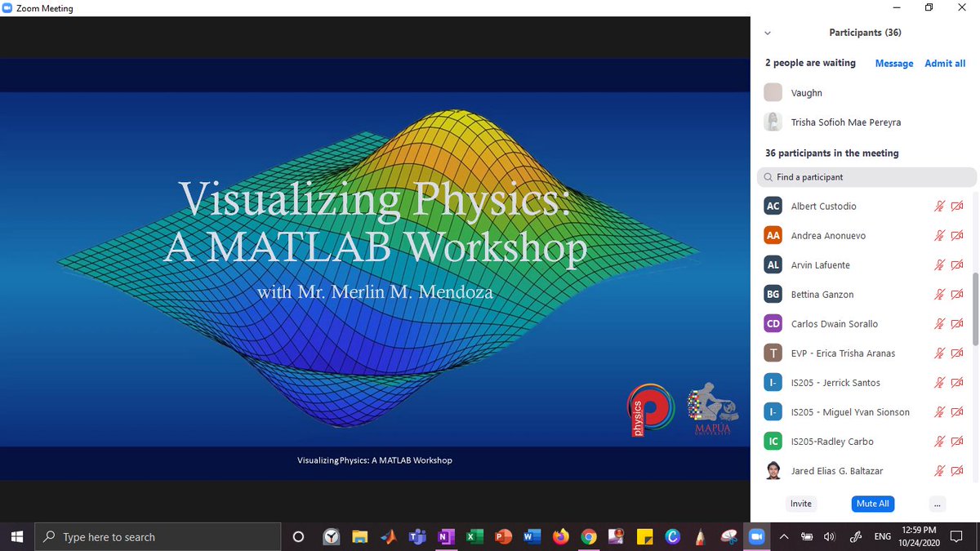
Task: Open the more options ellipsis button
Action: coord(937,504)
